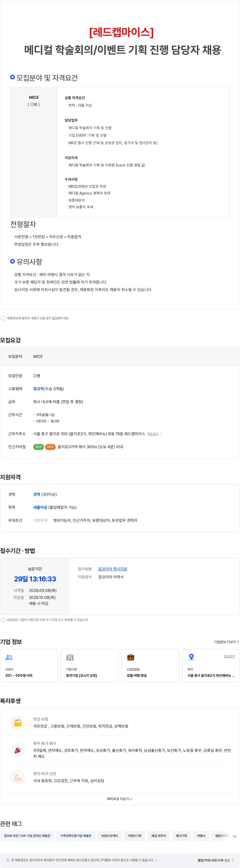Click the 기업구분 중견기업 card
This screenshot has height=868, width=240.
[x=89, y=665]
